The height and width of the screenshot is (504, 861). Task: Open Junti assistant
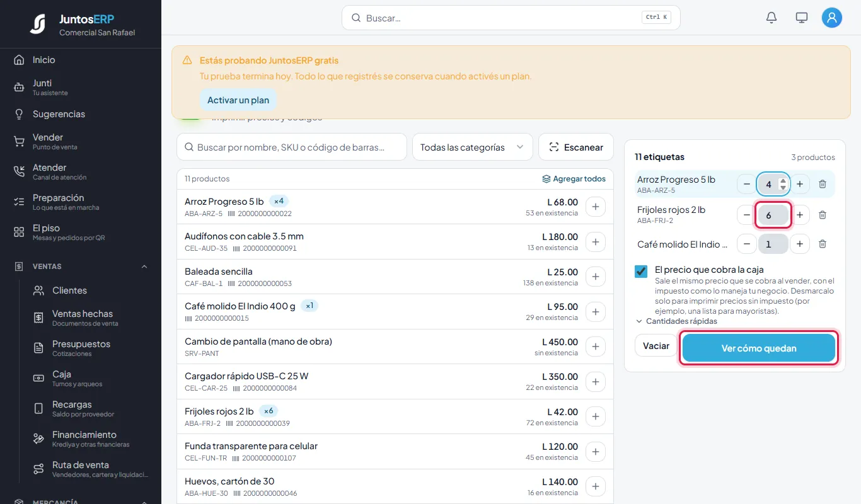(81, 87)
